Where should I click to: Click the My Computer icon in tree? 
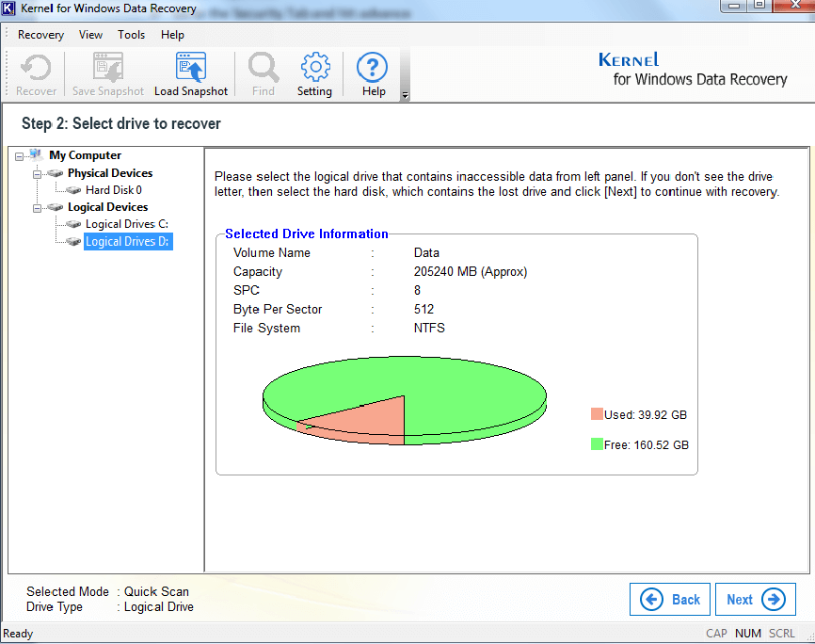(x=36, y=154)
